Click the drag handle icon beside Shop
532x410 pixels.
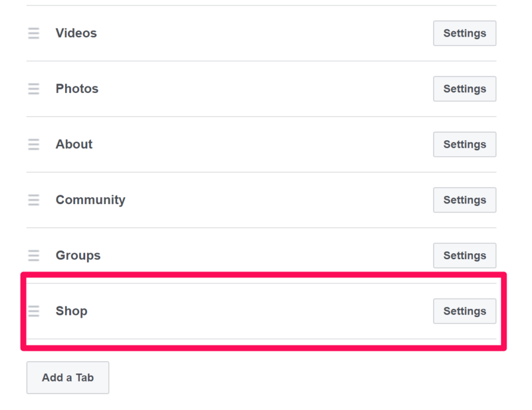click(x=34, y=311)
